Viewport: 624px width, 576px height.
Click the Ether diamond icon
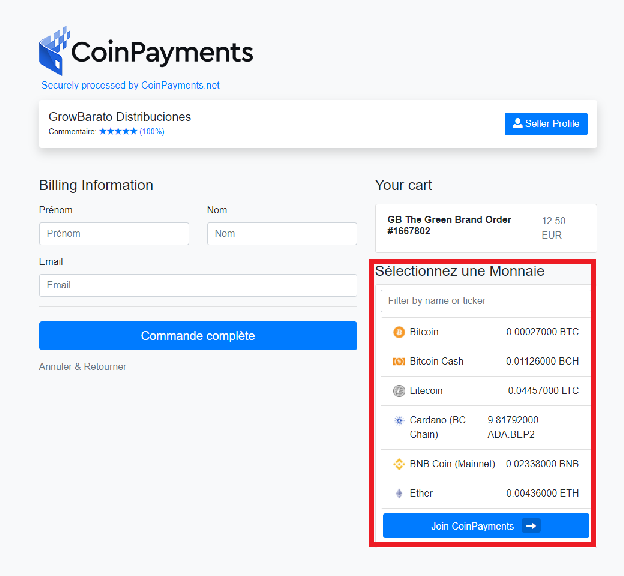point(399,494)
